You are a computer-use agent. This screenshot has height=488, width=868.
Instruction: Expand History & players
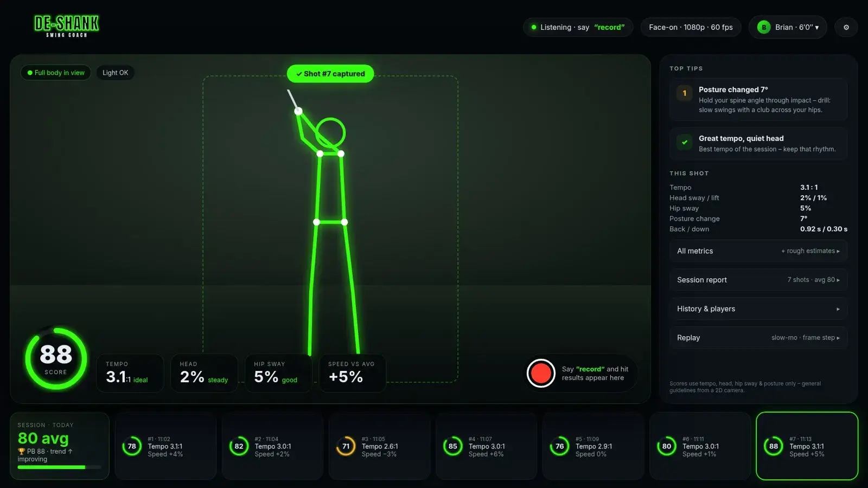click(758, 309)
